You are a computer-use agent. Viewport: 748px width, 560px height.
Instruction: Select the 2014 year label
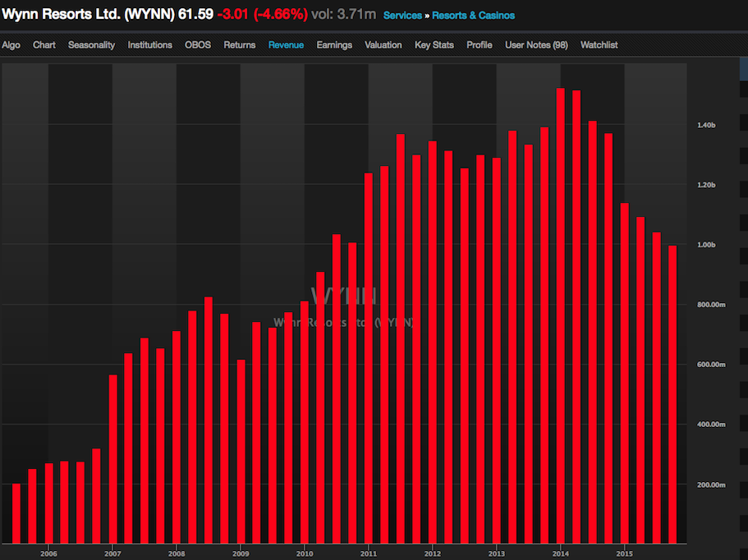tap(561, 553)
